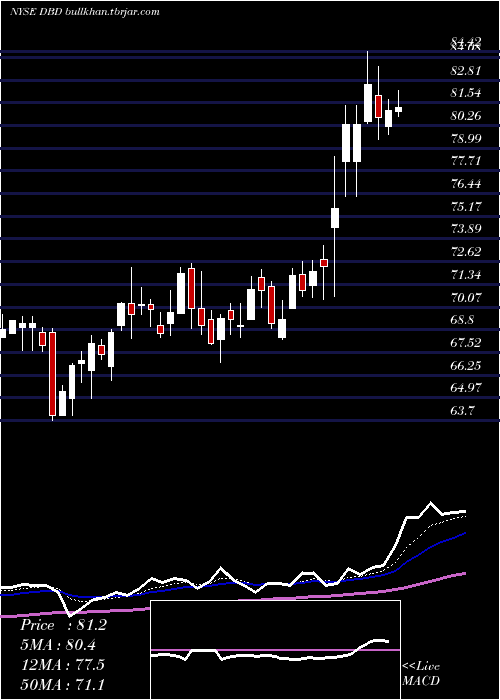Click the MACD inset chart panel
The image size is (500, 700).
point(275,650)
